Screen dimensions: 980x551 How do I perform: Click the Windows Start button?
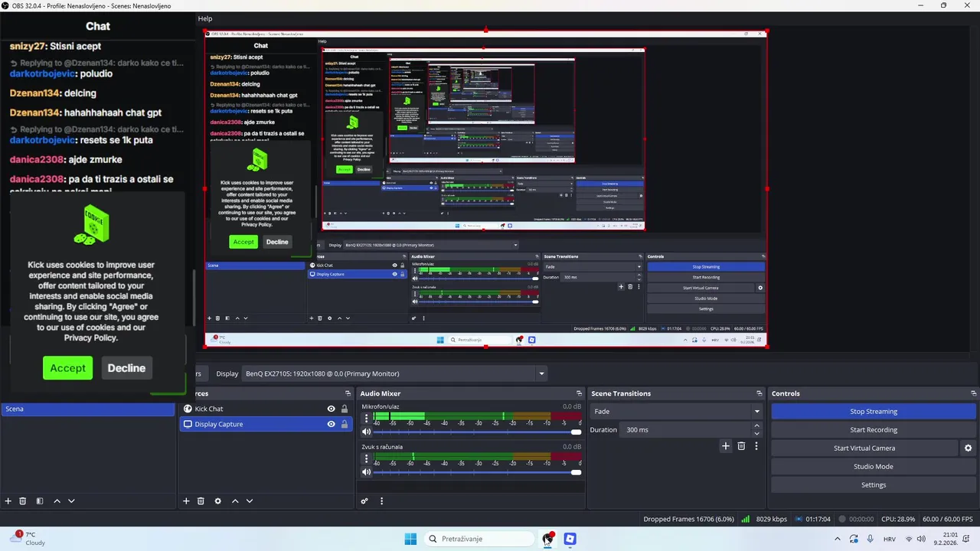(410, 539)
